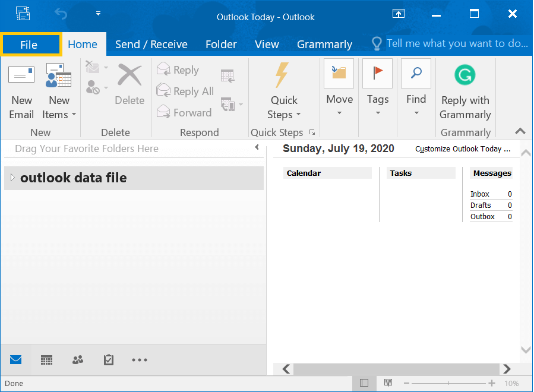Click the zoom in plus button
Image resolution: width=534 pixels, height=392 pixels.
click(491, 383)
